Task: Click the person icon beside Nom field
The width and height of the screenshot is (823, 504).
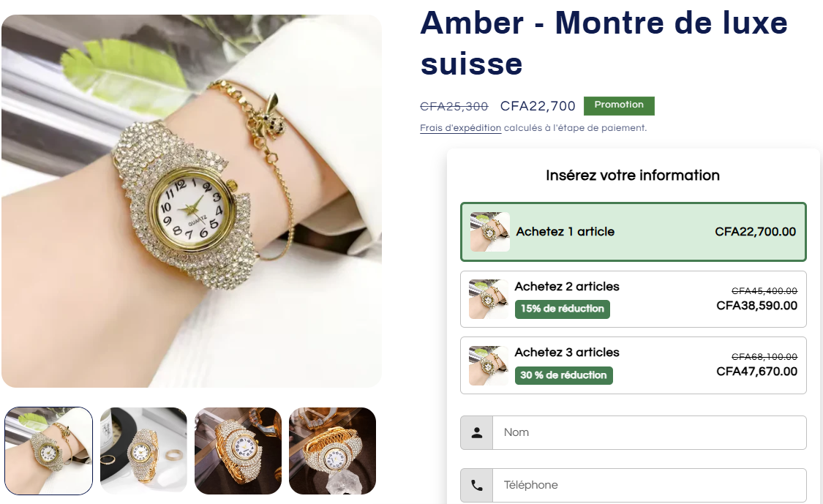Action: pyautogui.click(x=476, y=432)
